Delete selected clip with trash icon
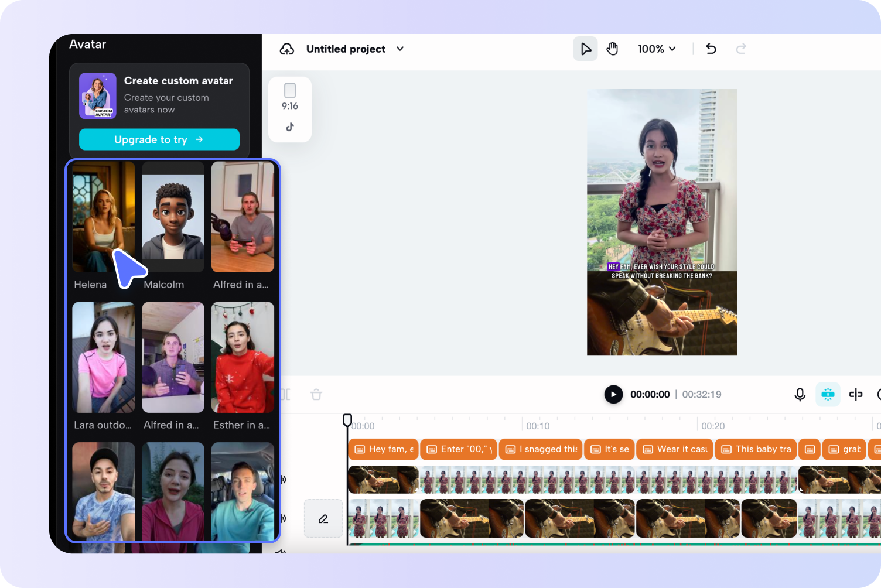 point(316,394)
